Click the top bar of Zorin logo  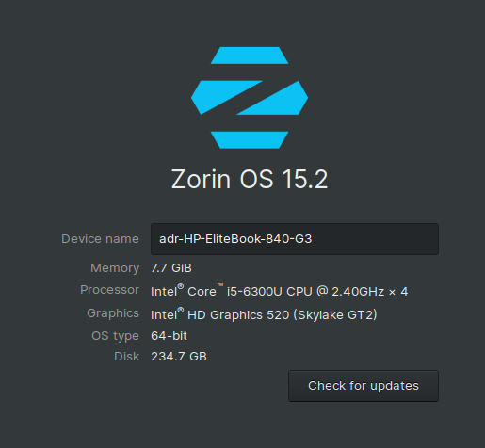pos(250,56)
